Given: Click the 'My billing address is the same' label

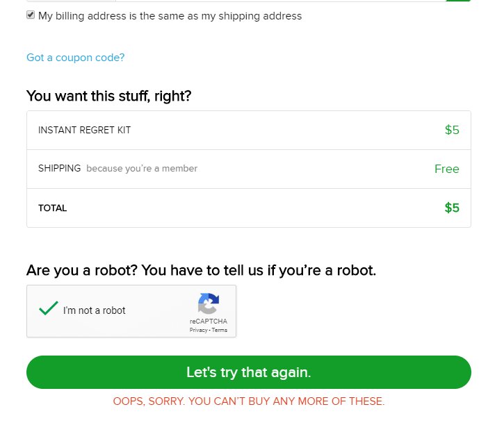Looking at the screenshot, I should point(170,15).
